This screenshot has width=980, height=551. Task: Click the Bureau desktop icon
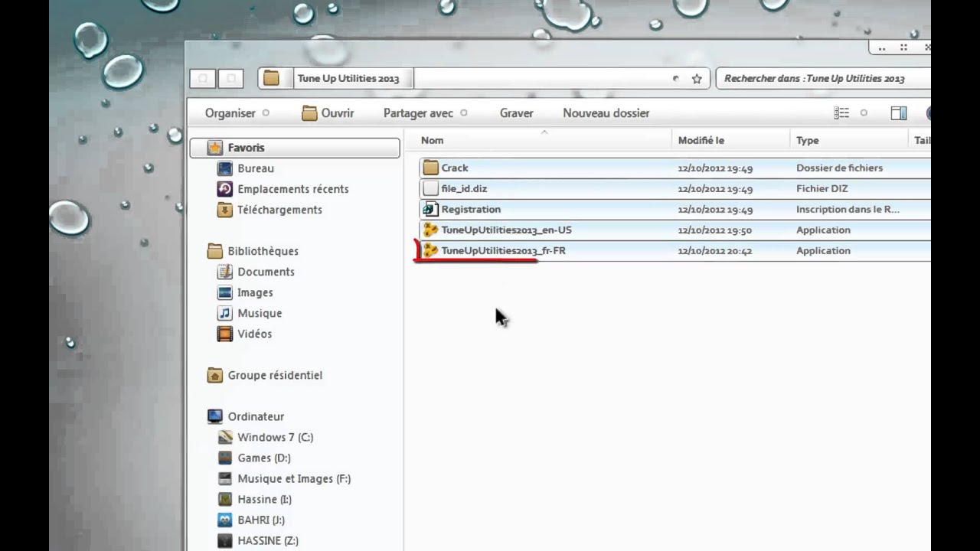point(224,168)
